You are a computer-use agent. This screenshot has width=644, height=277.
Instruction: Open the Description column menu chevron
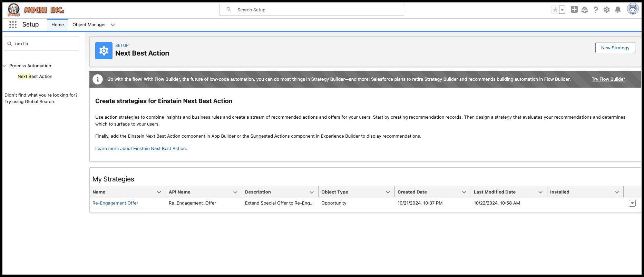pyautogui.click(x=312, y=192)
